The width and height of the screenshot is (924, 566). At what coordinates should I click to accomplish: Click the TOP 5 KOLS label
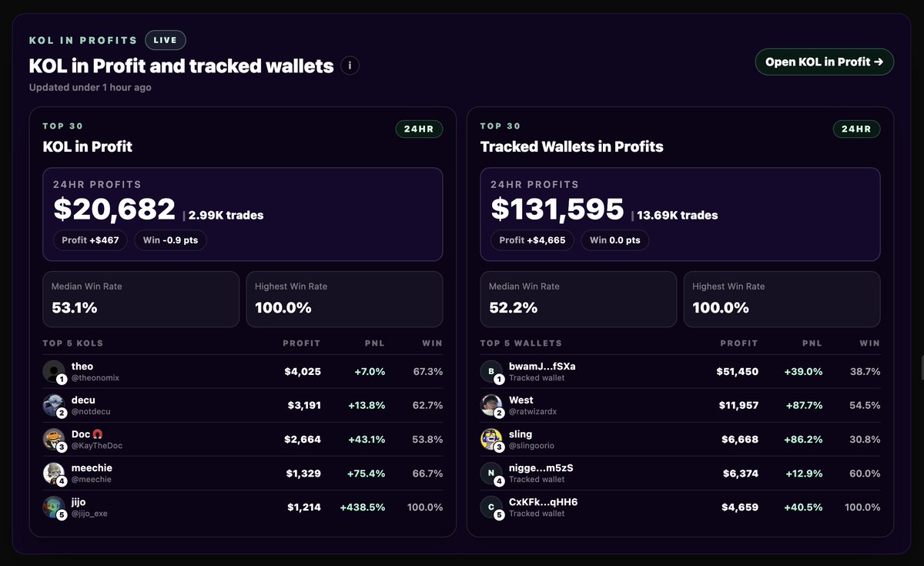72,343
